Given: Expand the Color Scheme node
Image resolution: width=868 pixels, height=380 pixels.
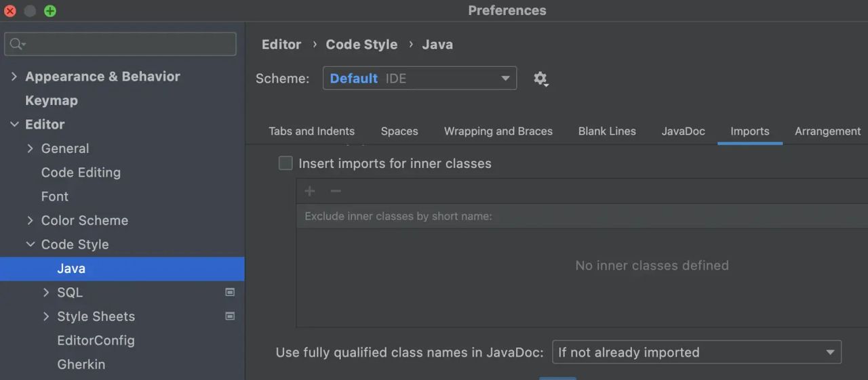Looking at the screenshot, I should 31,220.
